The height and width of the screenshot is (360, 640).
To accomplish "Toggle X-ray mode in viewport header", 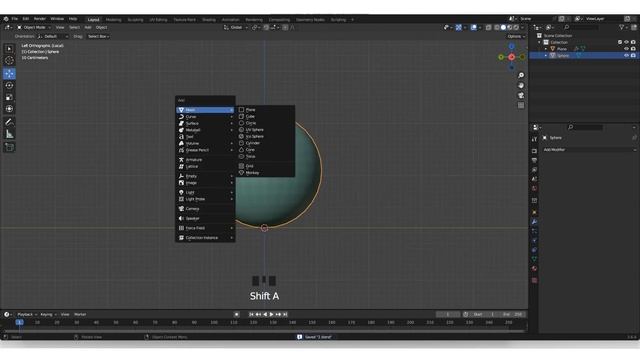I will click(x=489, y=27).
